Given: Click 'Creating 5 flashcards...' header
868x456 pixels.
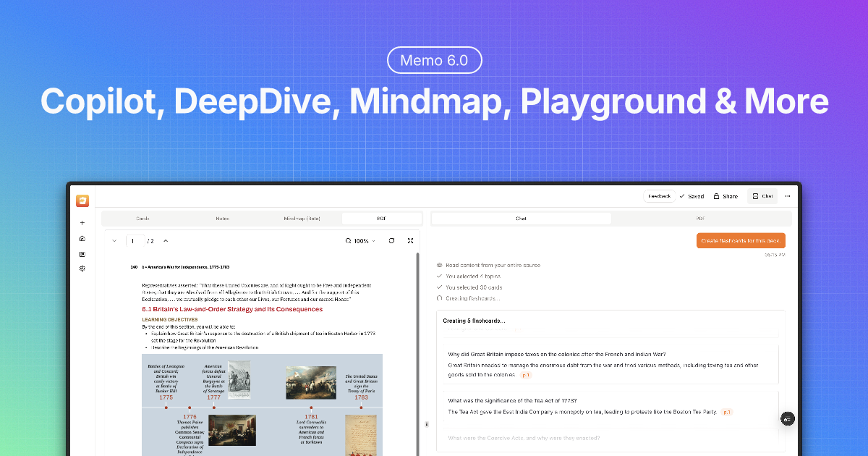Looking at the screenshot, I should pyautogui.click(x=474, y=321).
